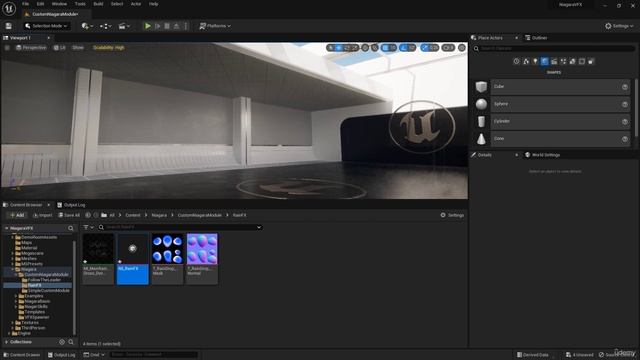Select the Shapes category icon
This screenshot has width=640, height=360.
pyautogui.click(x=544, y=61)
